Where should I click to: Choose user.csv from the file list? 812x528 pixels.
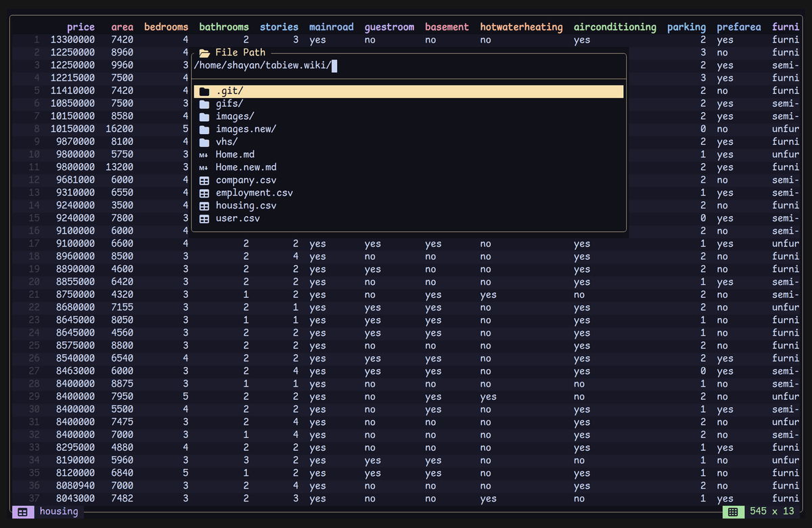click(x=409, y=219)
